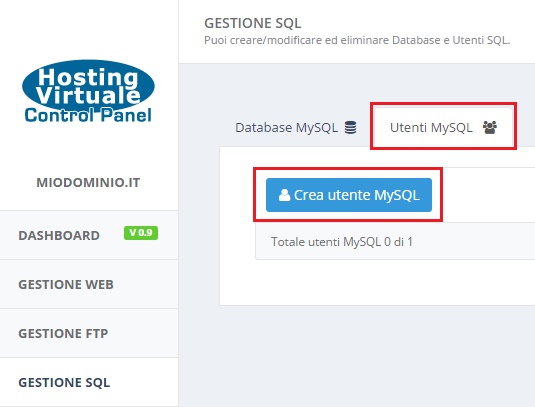
Task: Click the empty white panel below the user count
Action: click(377, 282)
